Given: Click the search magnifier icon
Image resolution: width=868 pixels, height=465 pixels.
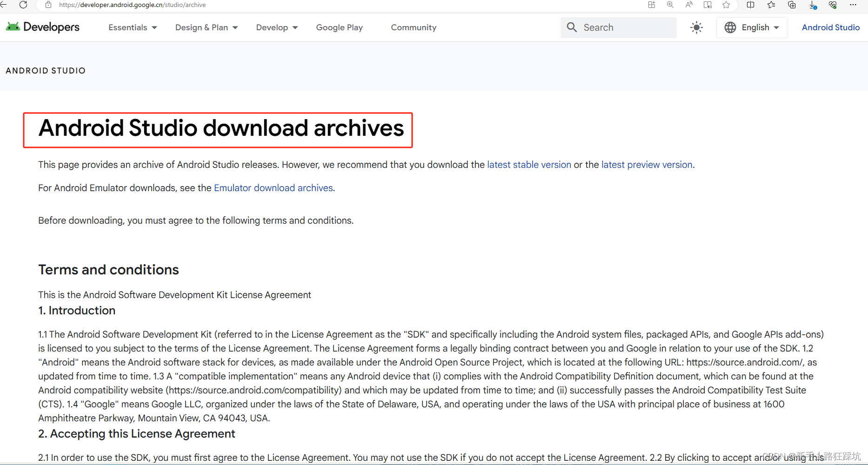Looking at the screenshot, I should (572, 27).
